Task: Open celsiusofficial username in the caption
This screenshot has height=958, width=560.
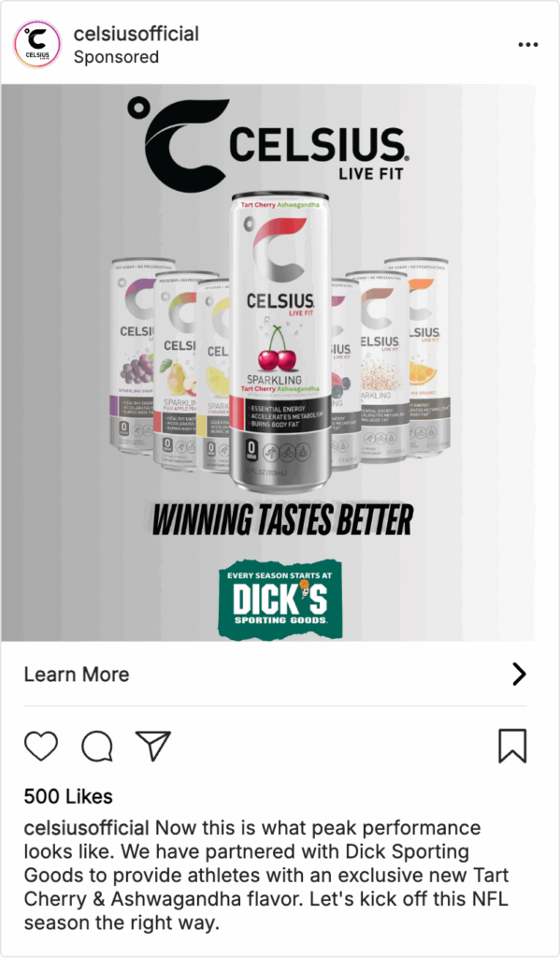Action: pos(87,828)
